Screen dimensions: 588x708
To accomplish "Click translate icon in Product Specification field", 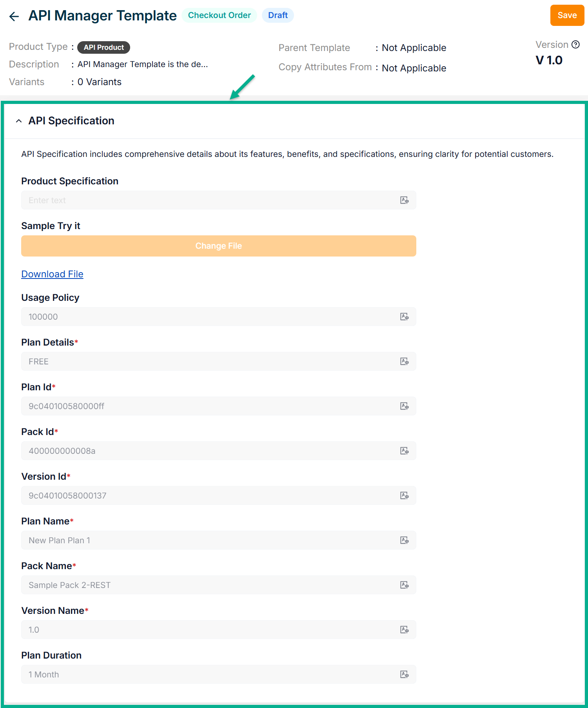I will pyautogui.click(x=404, y=200).
